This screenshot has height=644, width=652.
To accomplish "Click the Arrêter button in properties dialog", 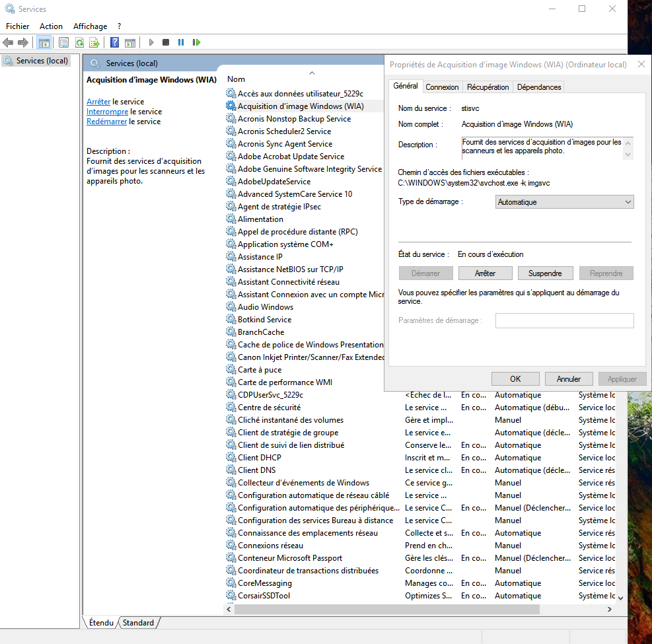I will [485, 273].
